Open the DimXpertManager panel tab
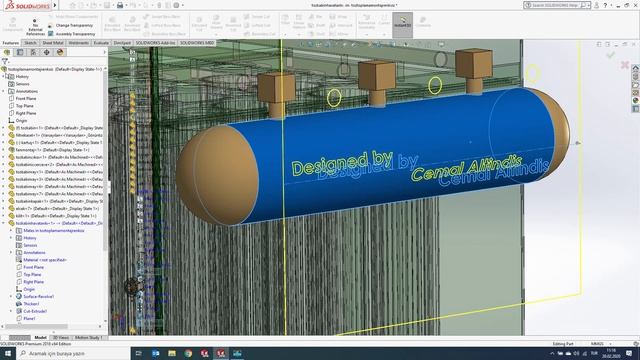The image size is (640, 360). click(47, 52)
